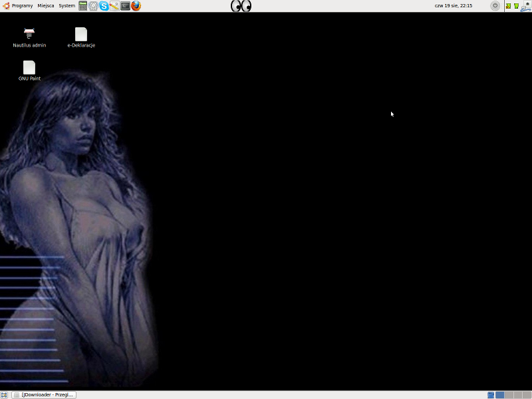This screenshot has height=399, width=532.
Task: Open the Miejsca menu
Action: 46,6
